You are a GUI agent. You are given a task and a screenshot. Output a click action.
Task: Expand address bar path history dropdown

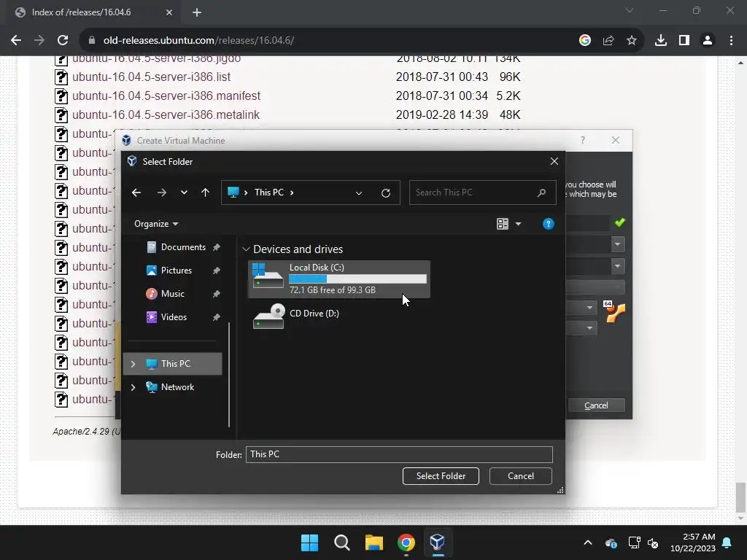[359, 192]
